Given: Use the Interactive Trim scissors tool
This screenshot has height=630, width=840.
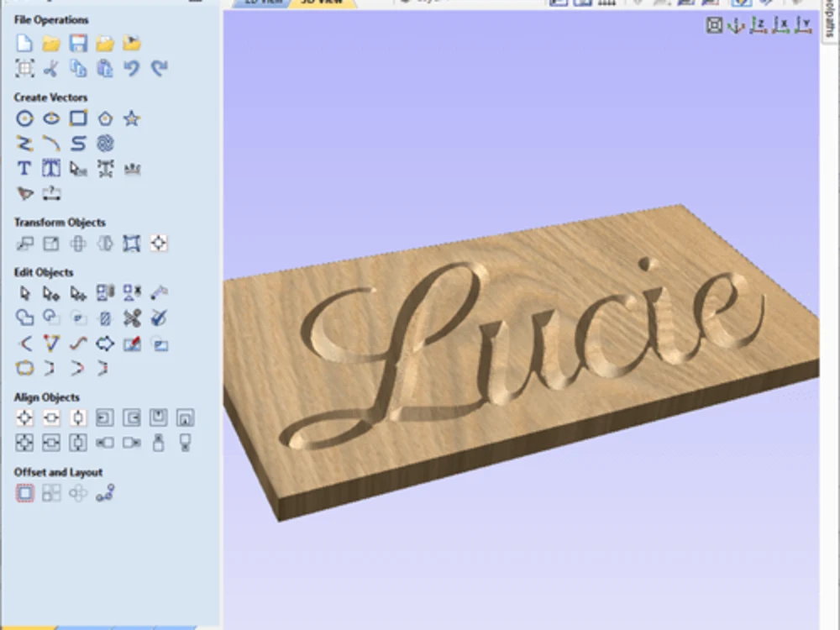Looking at the screenshot, I should (x=132, y=318).
